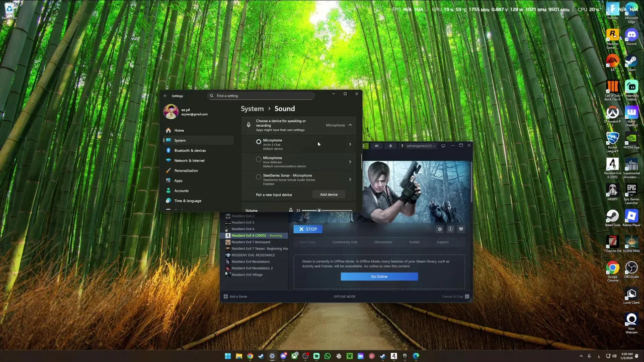
Task: Open Home in Settings sidebar
Action: coord(198,130)
